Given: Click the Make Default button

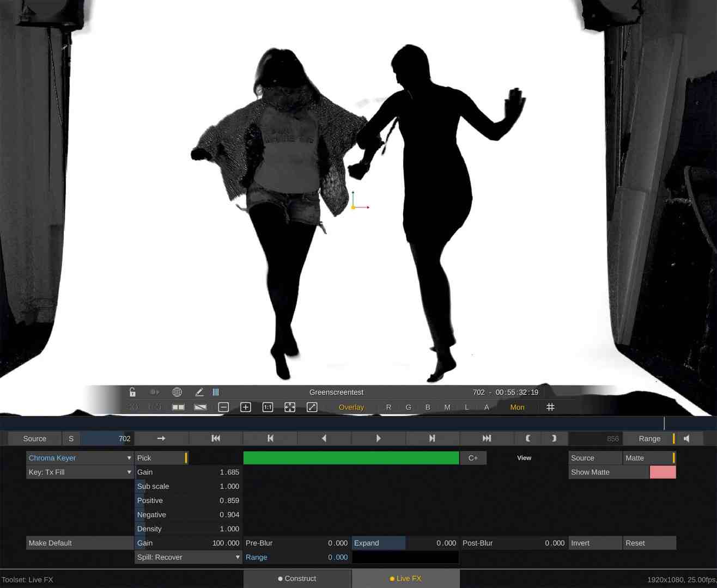Looking at the screenshot, I should [x=80, y=543].
